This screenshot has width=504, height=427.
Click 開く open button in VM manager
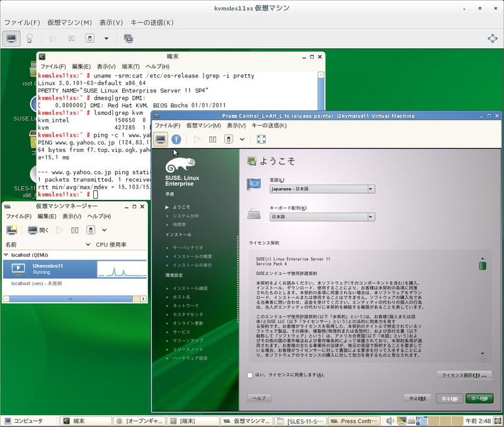(x=38, y=230)
